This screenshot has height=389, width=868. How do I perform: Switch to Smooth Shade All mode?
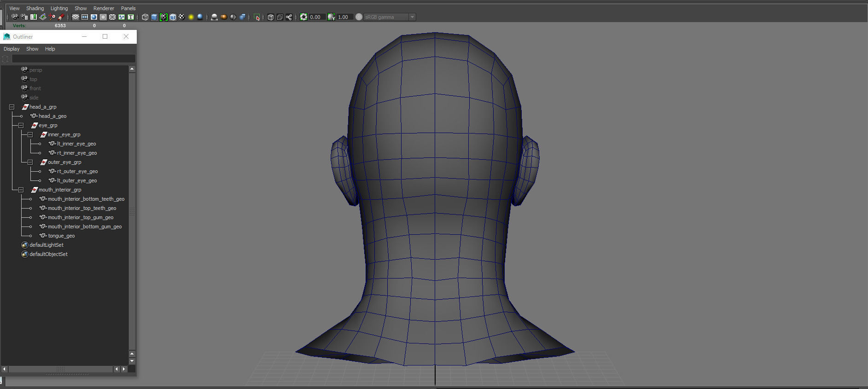point(154,17)
